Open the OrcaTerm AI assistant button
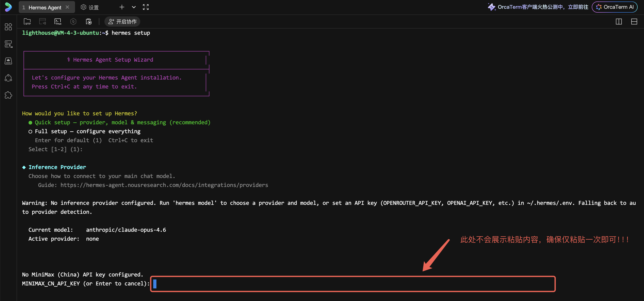This screenshot has height=301, width=644. point(615,7)
